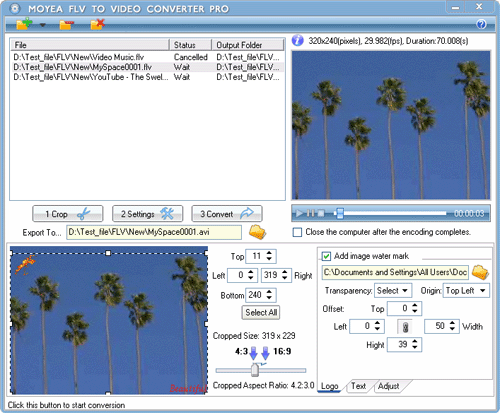Click the crop top-center handle

click(x=108, y=253)
